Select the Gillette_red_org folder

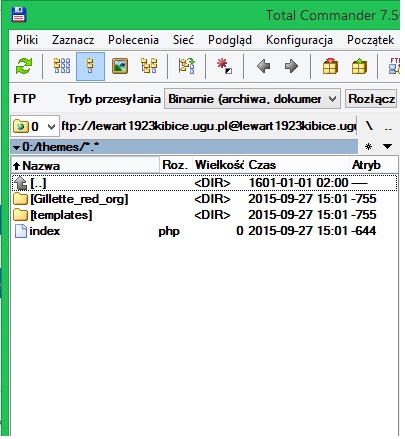[79, 199]
